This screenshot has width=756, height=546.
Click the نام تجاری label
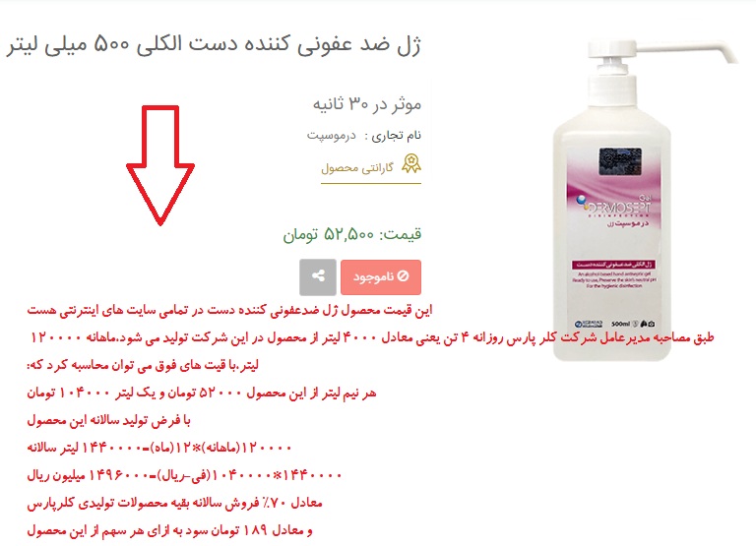pyautogui.click(x=396, y=136)
